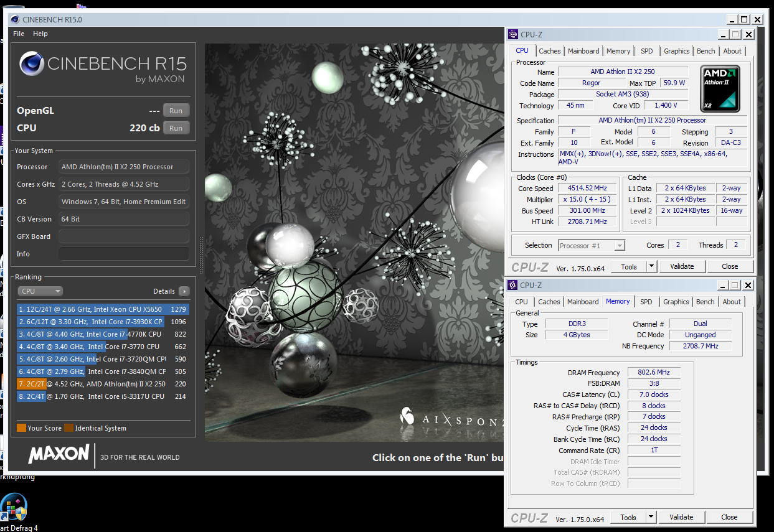Run the OpenGL benchmark
Viewport: 774px width, 532px height.
click(x=176, y=111)
